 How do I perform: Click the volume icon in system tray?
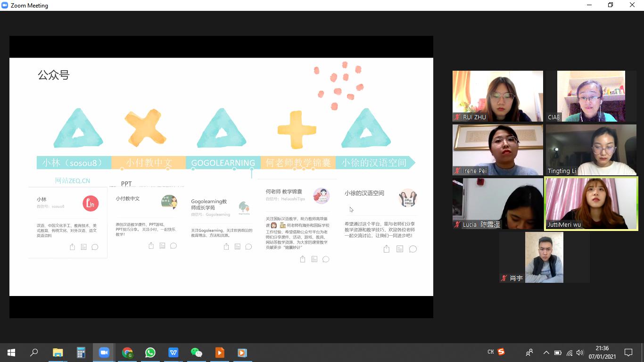click(x=580, y=353)
